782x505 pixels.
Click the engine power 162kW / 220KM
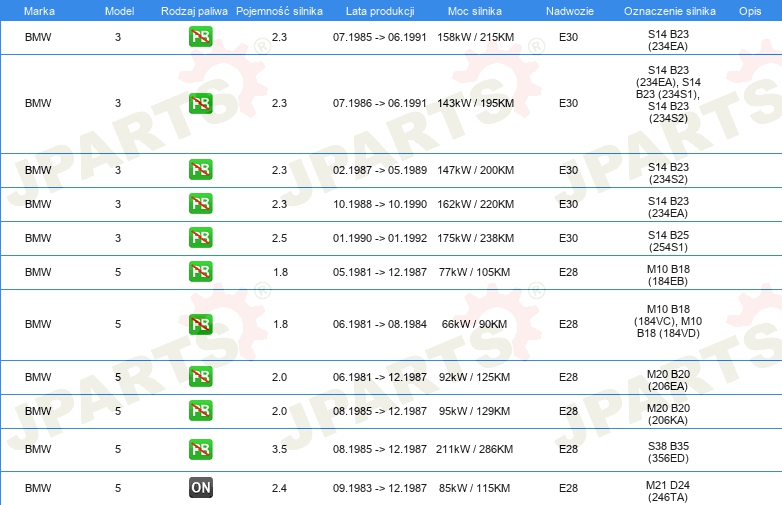[475, 204]
